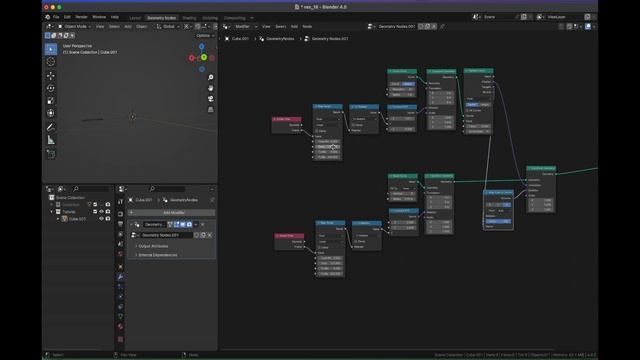
Task: Select the Transform tool in viewport toolbar
Action: point(51,113)
